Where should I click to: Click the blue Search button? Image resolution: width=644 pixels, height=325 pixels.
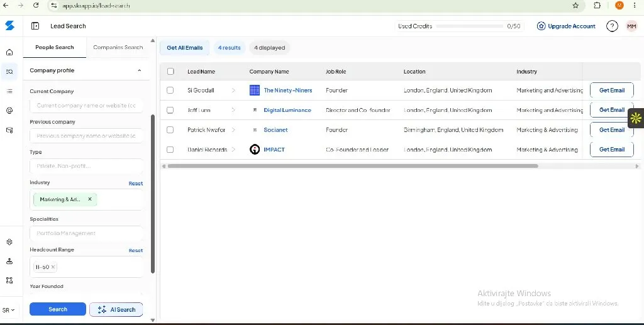[58, 309]
